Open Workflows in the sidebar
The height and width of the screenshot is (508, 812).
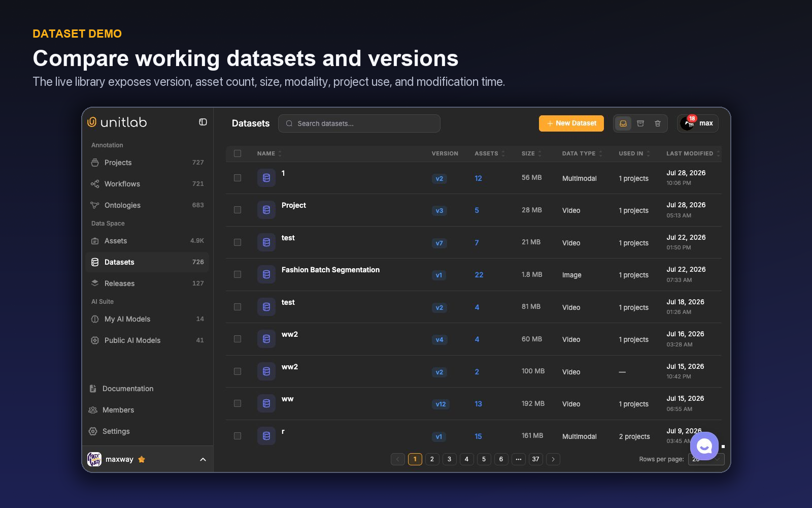pyautogui.click(x=147, y=184)
